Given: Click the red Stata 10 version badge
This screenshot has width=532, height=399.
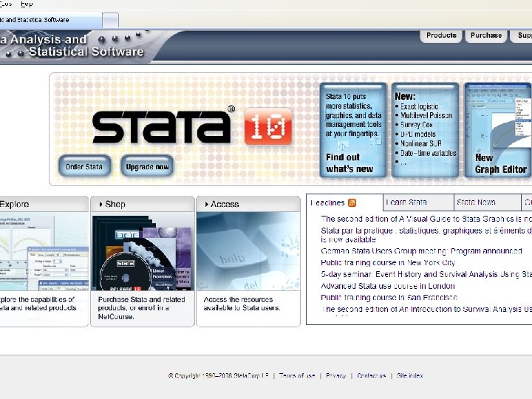Looking at the screenshot, I should click(268, 126).
